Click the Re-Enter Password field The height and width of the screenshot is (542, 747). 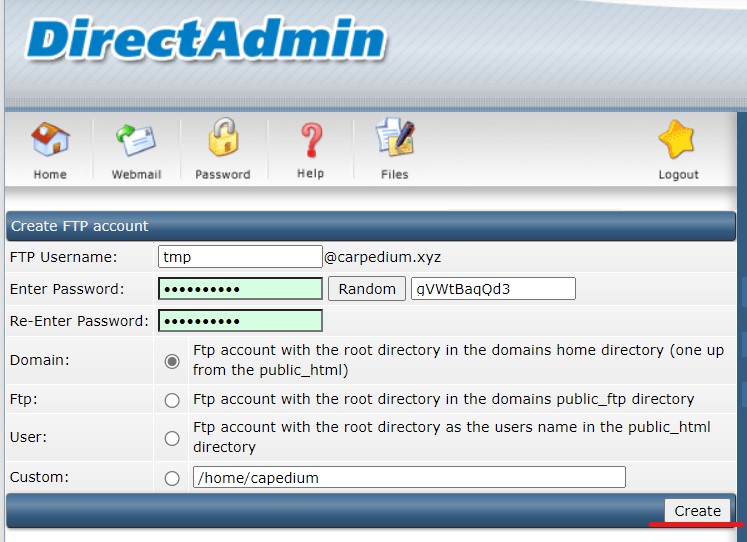click(x=240, y=321)
